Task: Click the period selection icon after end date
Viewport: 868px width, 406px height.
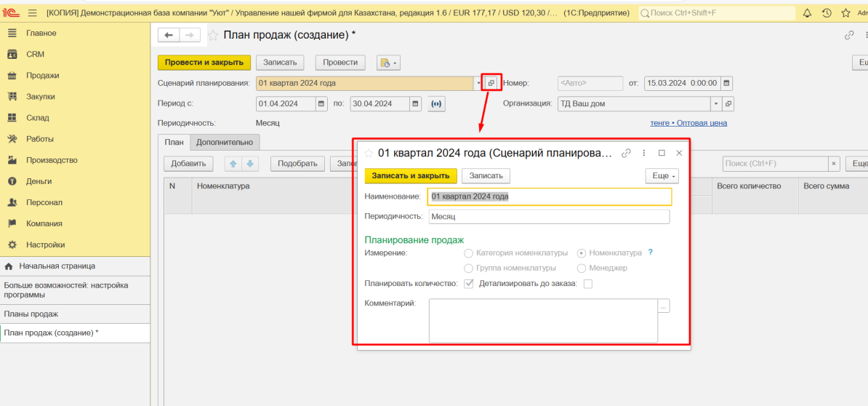Action: [436, 104]
